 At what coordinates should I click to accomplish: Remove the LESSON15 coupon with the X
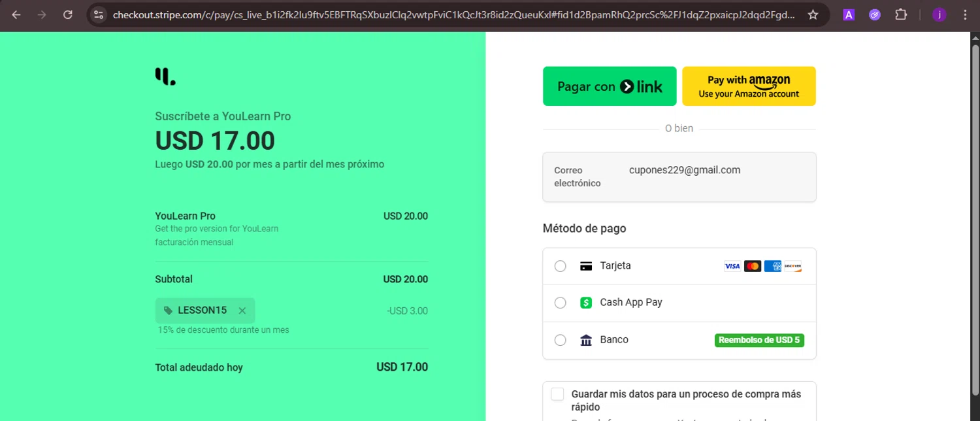pyautogui.click(x=242, y=311)
